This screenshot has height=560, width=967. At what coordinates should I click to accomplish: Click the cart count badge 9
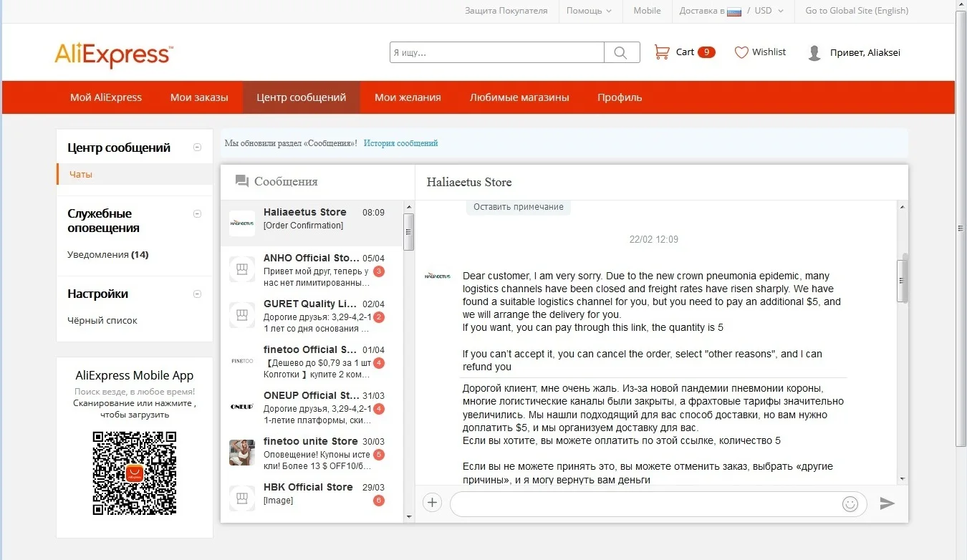tap(706, 52)
